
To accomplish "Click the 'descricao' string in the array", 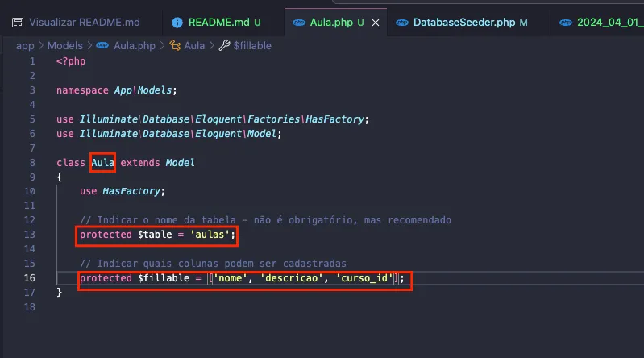I will pos(292,278).
